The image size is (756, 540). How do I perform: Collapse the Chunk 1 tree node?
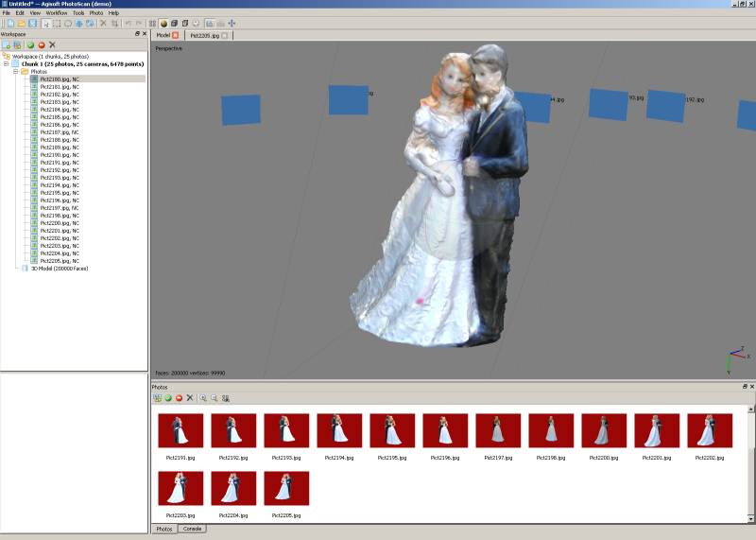pos(7,63)
